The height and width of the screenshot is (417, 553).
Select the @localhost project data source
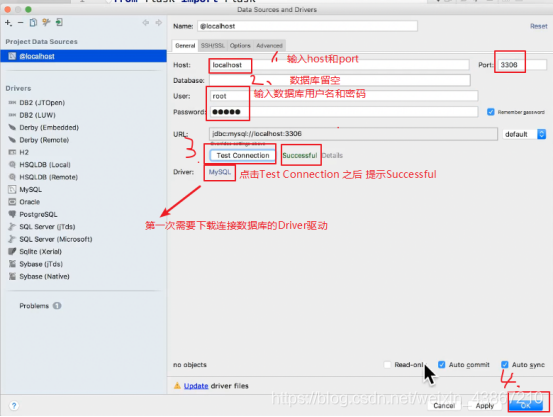click(x=84, y=56)
